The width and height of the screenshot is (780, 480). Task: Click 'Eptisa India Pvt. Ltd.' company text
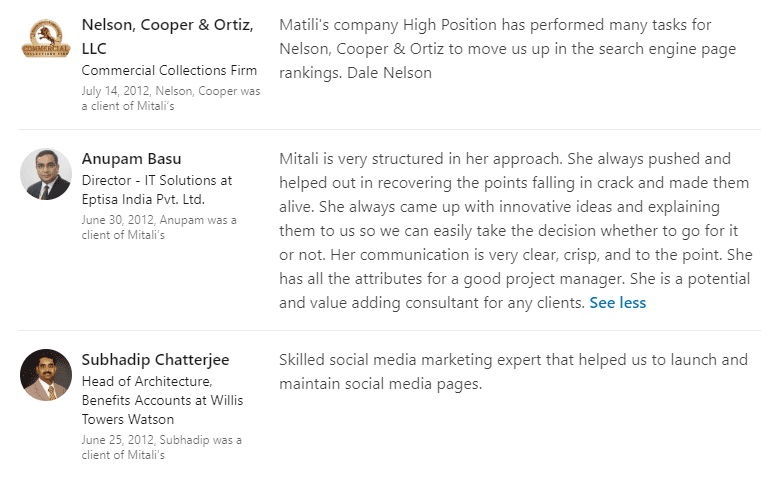[143, 199]
